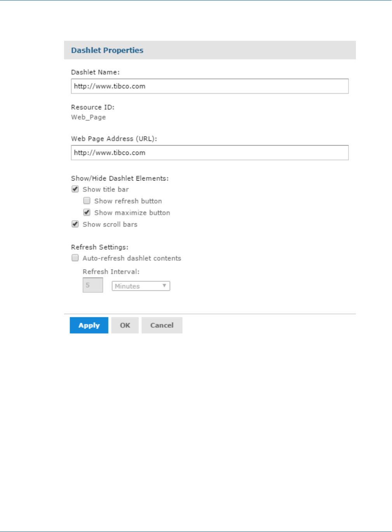Dismiss the dialog with Cancel
392x532 pixels.
pos(162,325)
